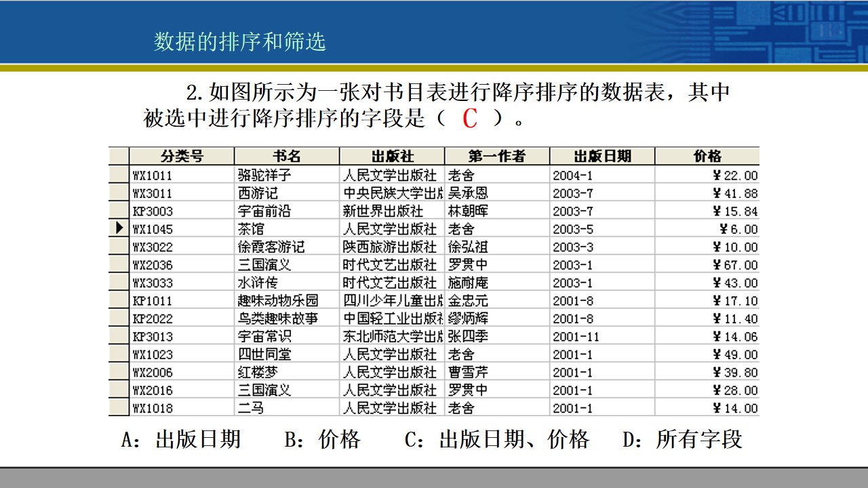This screenshot has width=868, height=488.
Task: Click the slide title 数据的排序和筛选
Action: [x=239, y=41]
